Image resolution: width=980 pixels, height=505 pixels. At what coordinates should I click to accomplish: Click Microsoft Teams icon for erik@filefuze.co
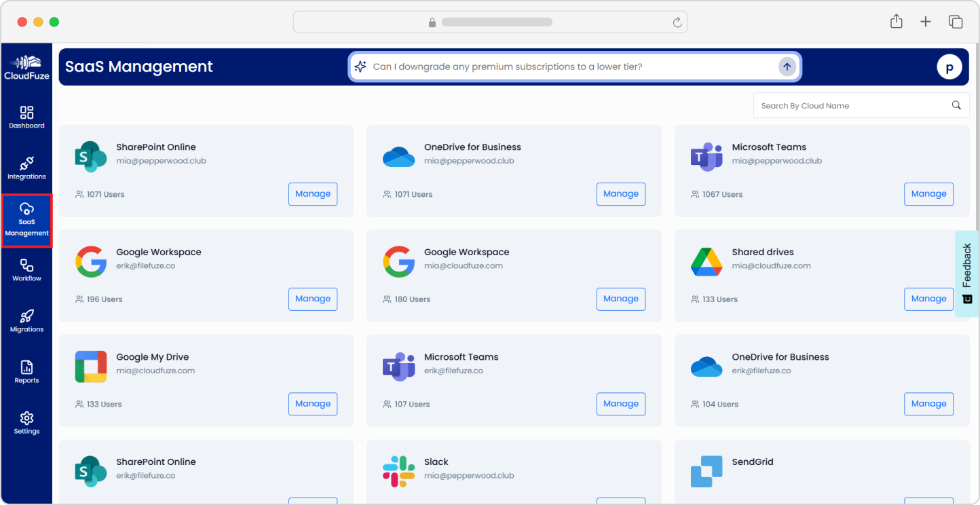(398, 367)
